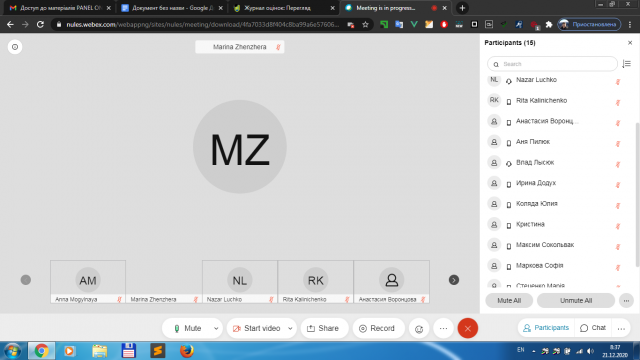Screen dimensions: 640x360
Task: Select Анастасия Воронцова video thumbnail
Action: (391, 282)
